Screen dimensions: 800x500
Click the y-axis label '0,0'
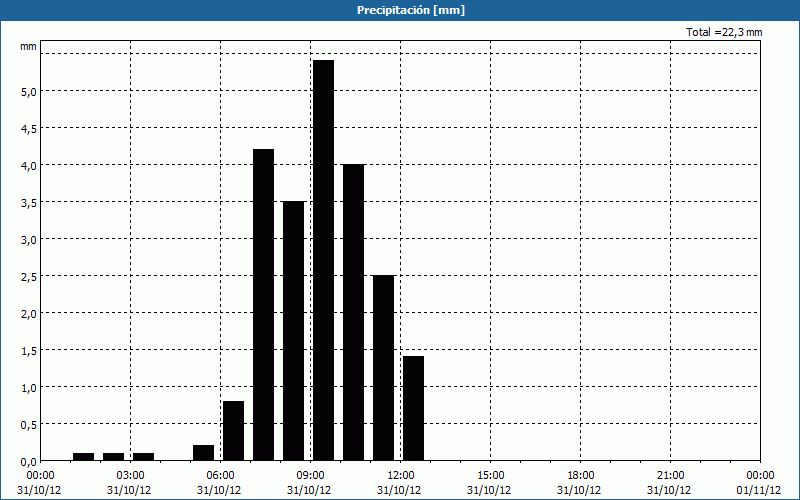point(29,462)
